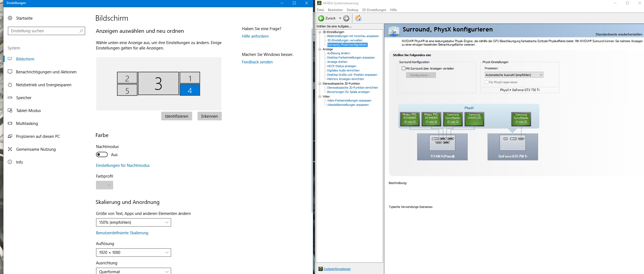The image size is (644, 274).
Task: Click the Projizieren auf diesen PC icon
Action: click(10, 136)
